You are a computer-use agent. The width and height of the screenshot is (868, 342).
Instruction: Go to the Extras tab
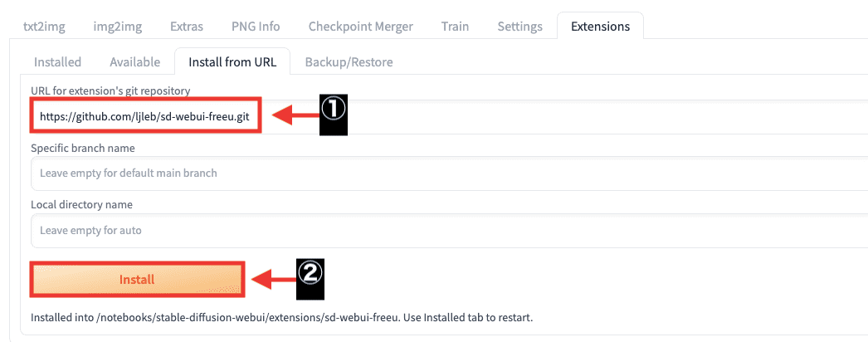tap(187, 27)
